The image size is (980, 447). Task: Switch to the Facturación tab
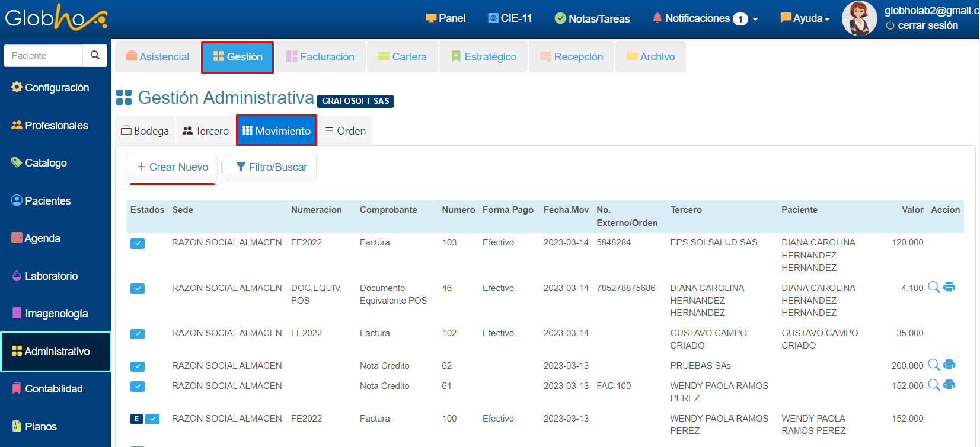point(320,57)
